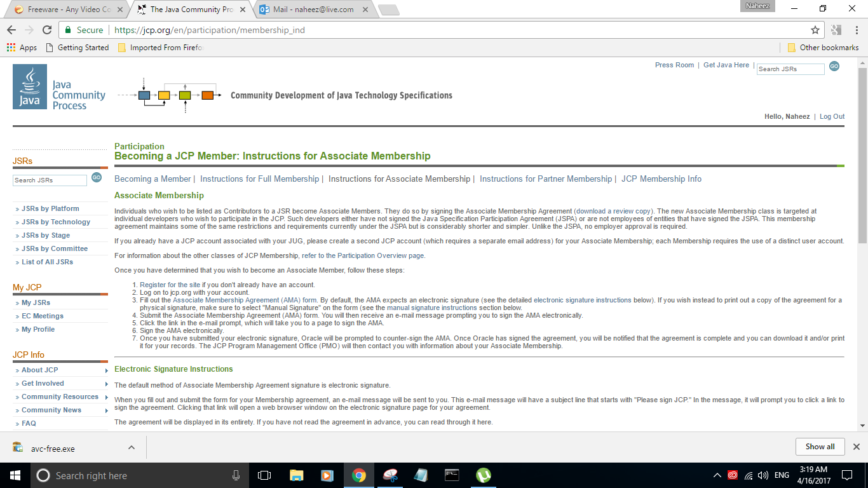Click the sidebar Search JSRs field

click(x=50, y=180)
